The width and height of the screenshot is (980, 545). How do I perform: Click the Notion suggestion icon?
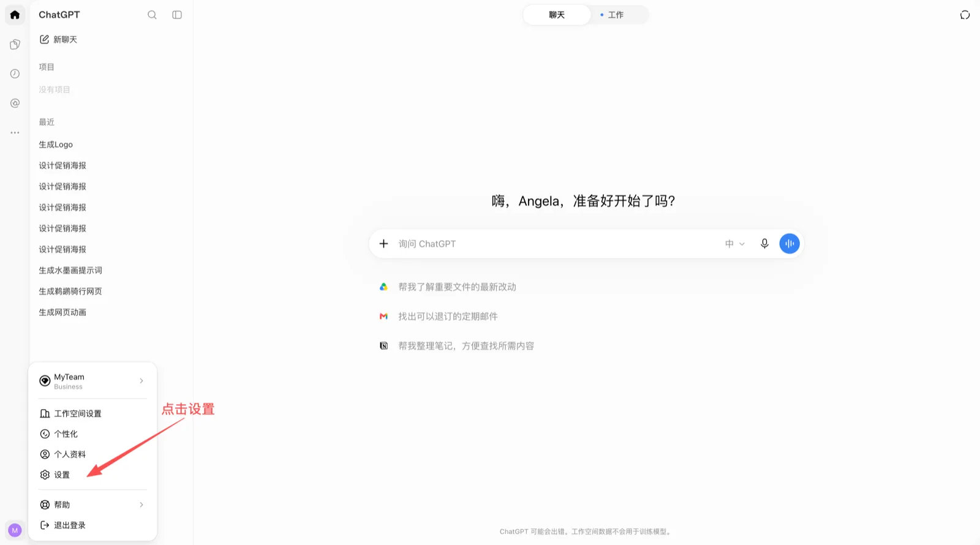click(x=383, y=346)
